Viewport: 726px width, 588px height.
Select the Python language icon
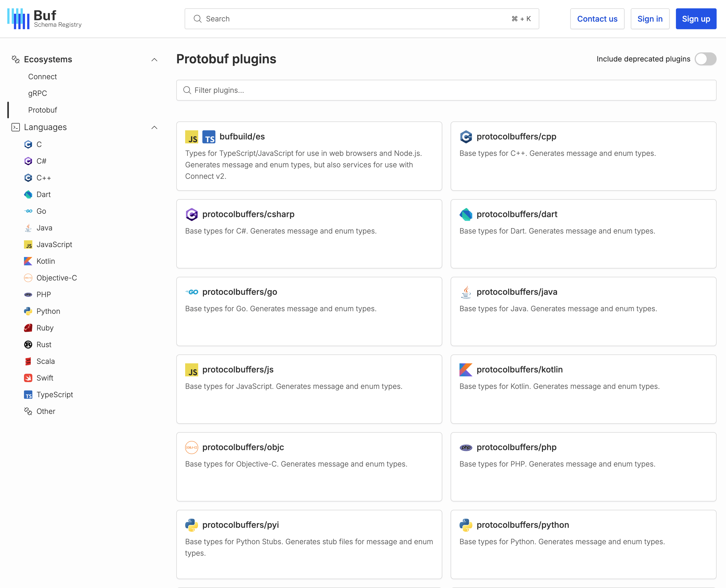click(28, 311)
